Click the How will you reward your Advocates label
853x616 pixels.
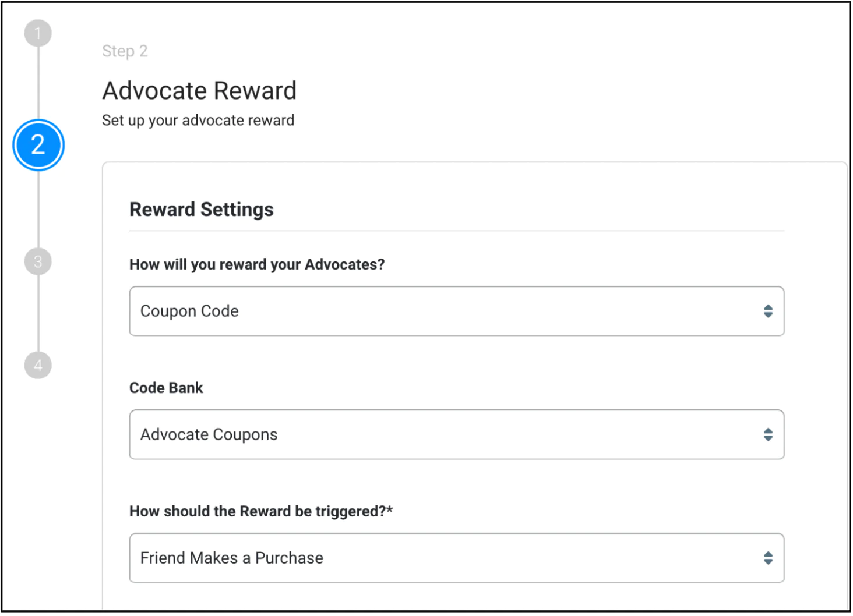click(256, 264)
